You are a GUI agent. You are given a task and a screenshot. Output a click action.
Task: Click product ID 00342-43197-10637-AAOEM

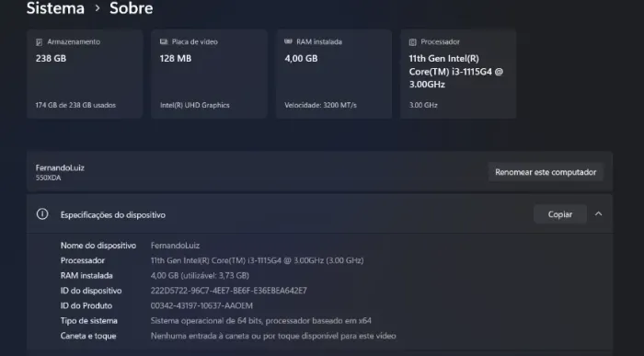[201, 305]
